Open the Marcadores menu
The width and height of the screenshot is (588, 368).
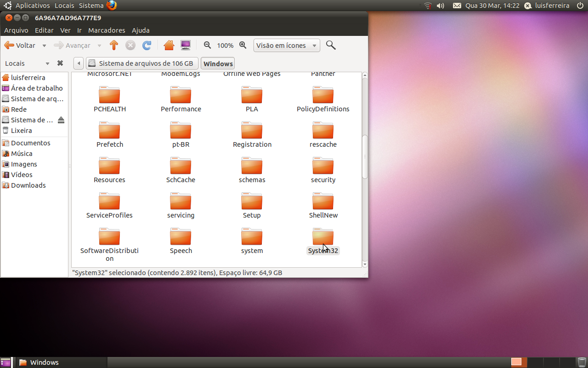[x=107, y=30]
